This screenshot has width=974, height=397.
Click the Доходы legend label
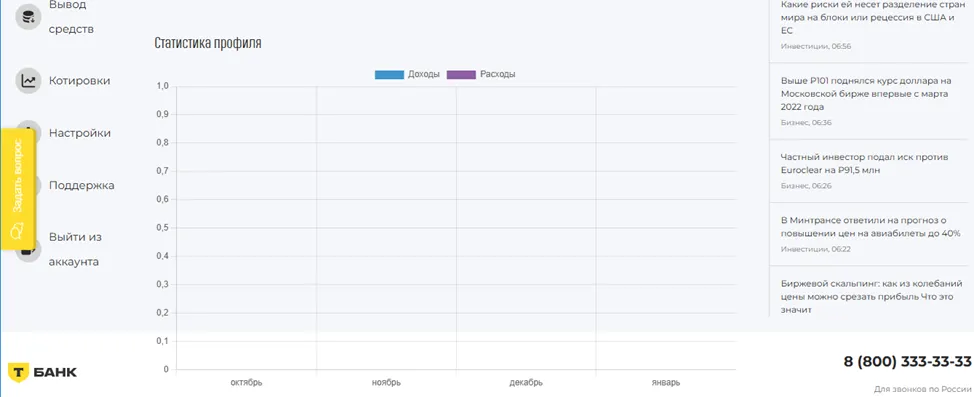[424, 75]
